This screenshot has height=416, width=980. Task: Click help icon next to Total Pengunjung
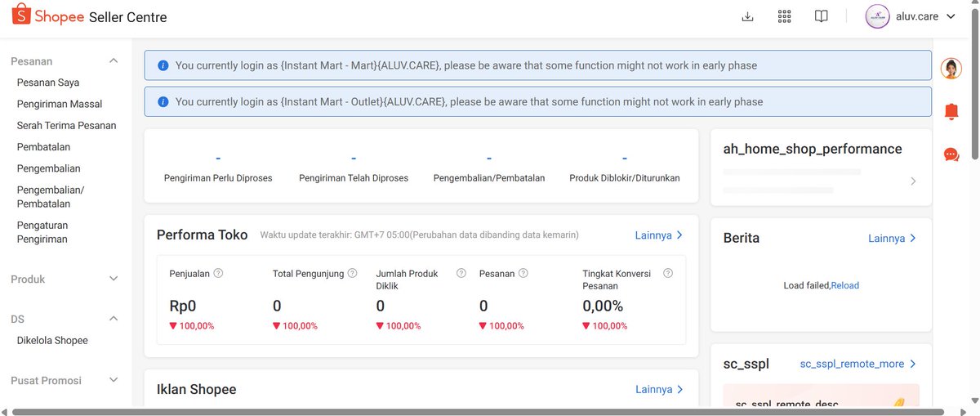point(352,274)
